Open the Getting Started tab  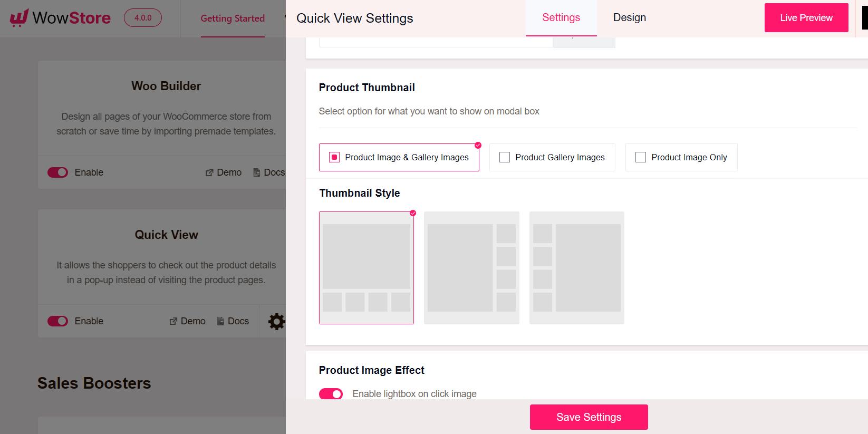(x=233, y=18)
